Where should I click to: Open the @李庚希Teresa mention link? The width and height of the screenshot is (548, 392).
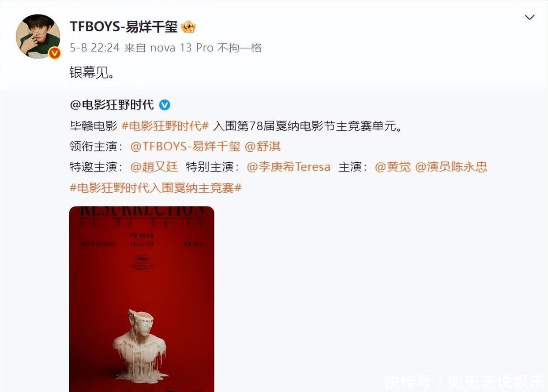click(x=289, y=167)
